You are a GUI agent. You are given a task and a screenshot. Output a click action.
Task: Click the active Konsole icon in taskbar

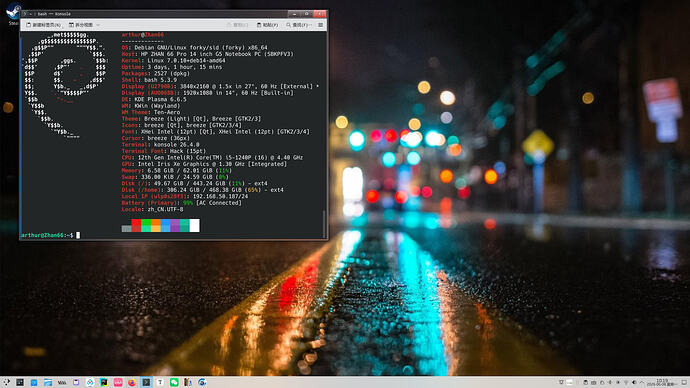coord(146,382)
